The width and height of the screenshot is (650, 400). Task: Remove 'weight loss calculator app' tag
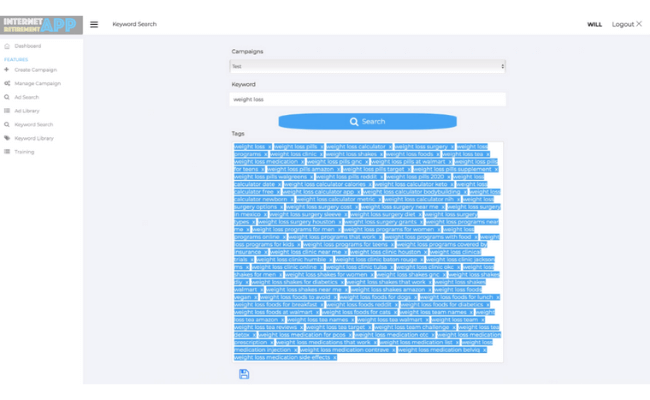[x=359, y=192]
